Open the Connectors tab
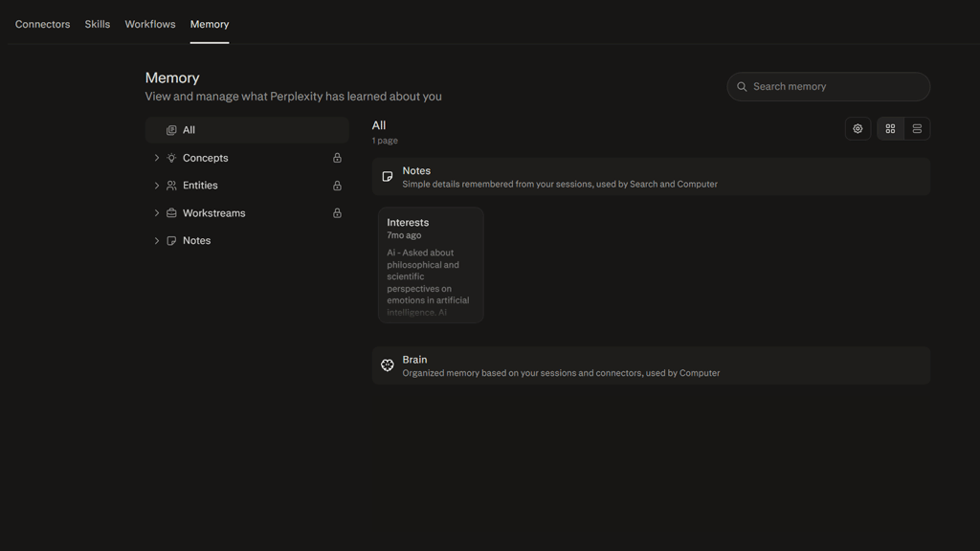 42,24
